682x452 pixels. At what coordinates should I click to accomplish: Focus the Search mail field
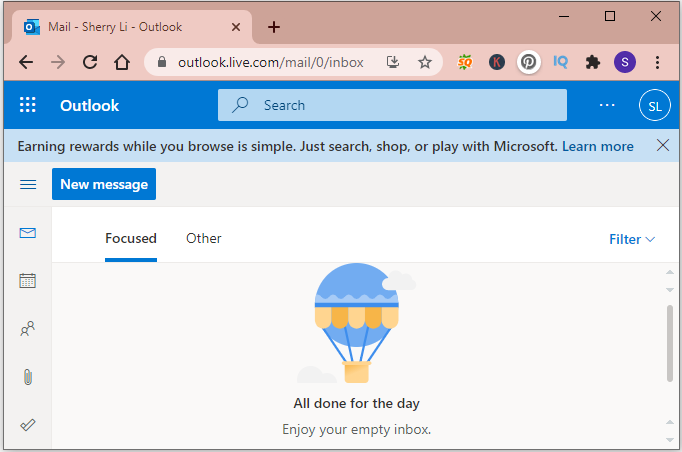[x=392, y=105]
